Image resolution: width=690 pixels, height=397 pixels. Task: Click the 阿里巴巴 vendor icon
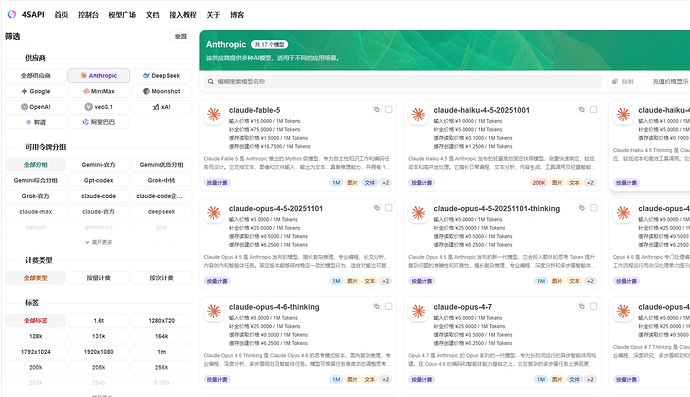click(85, 122)
